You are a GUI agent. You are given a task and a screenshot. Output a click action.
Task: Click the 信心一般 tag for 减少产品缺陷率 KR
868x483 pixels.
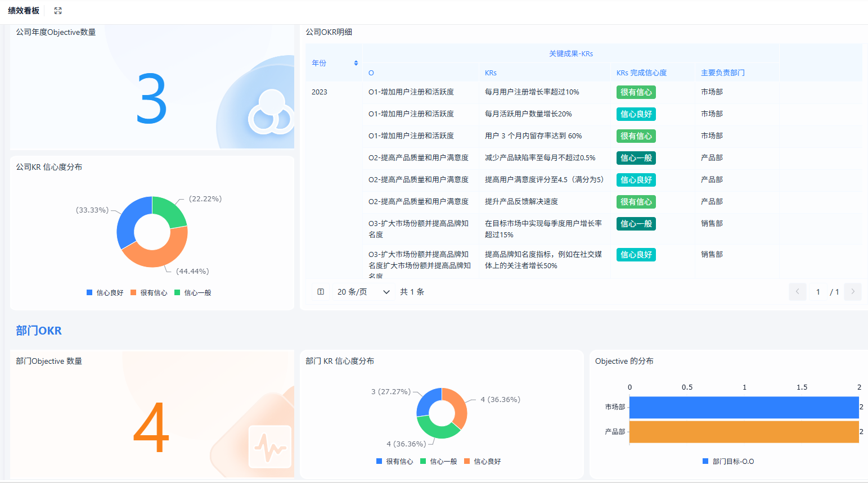tap(636, 158)
